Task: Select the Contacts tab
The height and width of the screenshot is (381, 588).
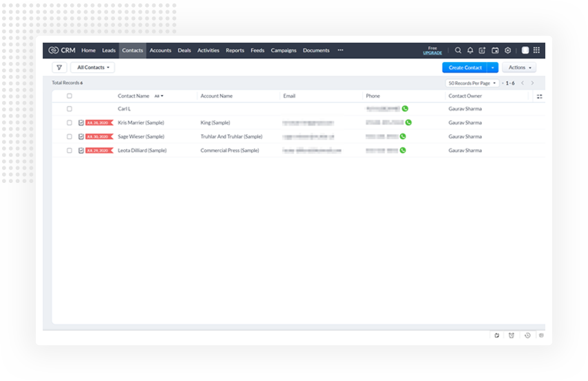Action: point(132,50)
